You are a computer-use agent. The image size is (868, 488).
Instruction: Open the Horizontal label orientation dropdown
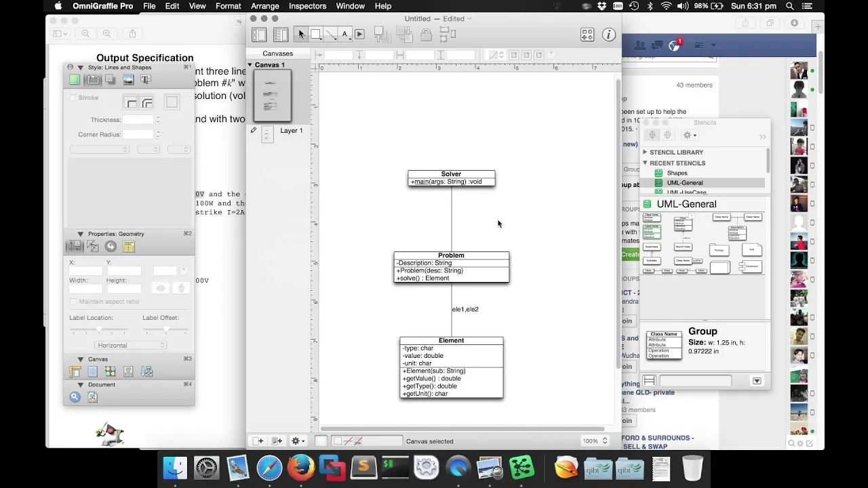click(x=130, y=346)
